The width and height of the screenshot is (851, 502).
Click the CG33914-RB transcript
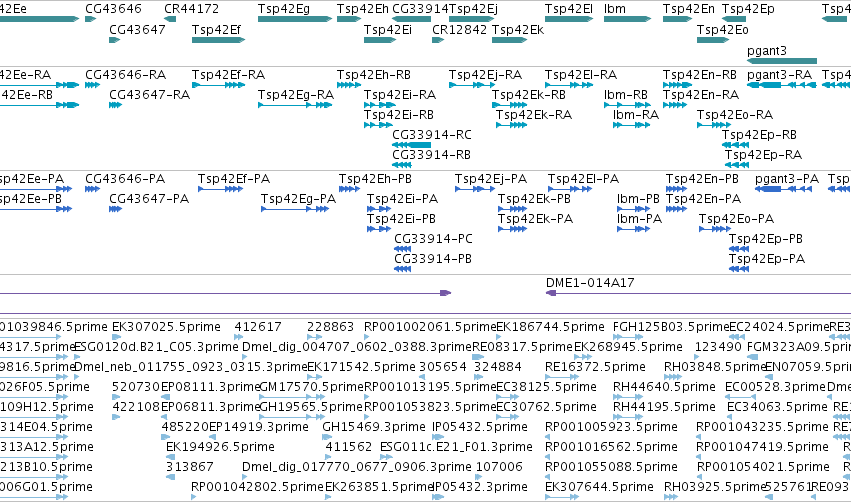click(x=401, y=165)
